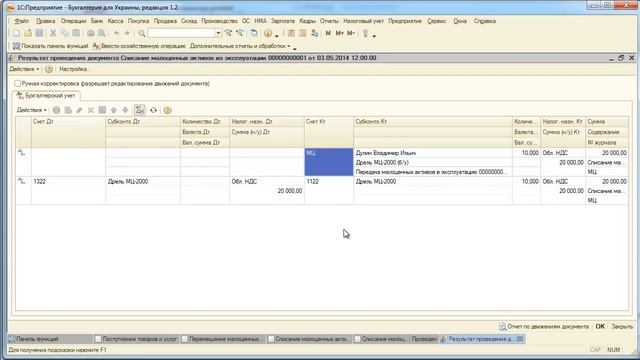Open the Операции menu
The image size is (640, 360).
(73, 21)
